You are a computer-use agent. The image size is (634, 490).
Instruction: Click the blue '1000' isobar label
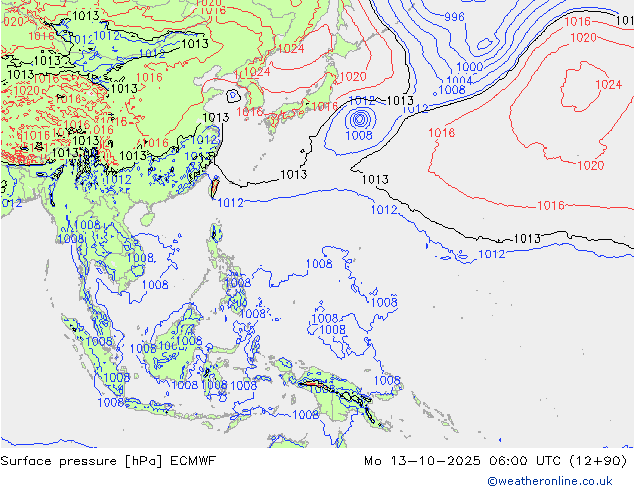coord(469,67)
